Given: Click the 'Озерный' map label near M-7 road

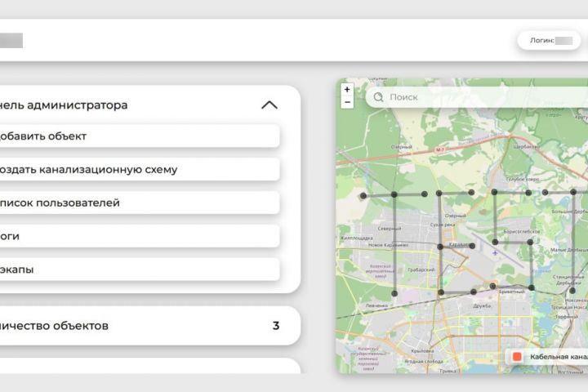Looking at the screenshot, I should (x=402, y=147).
